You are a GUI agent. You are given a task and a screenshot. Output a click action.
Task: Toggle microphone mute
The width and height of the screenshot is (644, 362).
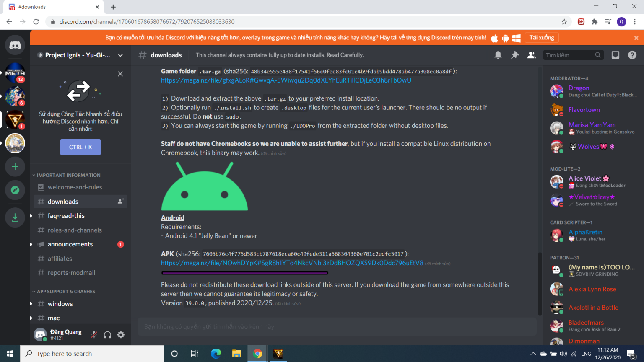(x=94, y=334)
